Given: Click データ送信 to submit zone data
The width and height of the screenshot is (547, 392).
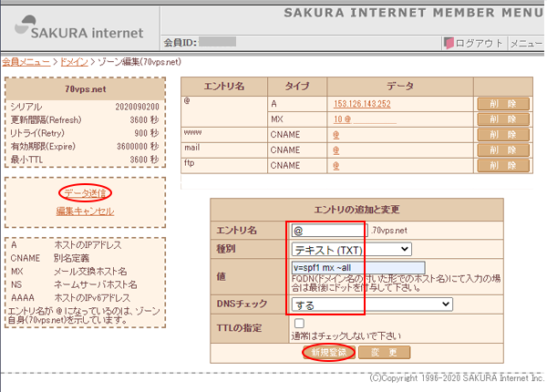Looking at the screenshot, I should tap(85, 193).
